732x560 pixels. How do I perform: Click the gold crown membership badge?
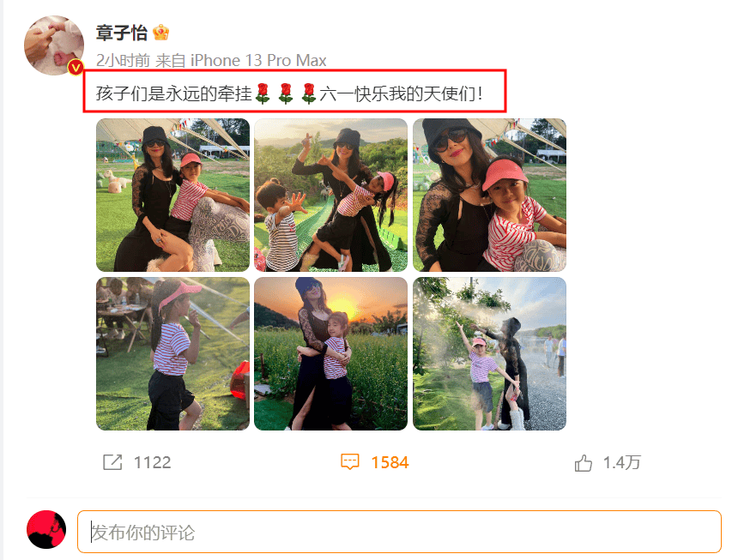pos(160,33)
